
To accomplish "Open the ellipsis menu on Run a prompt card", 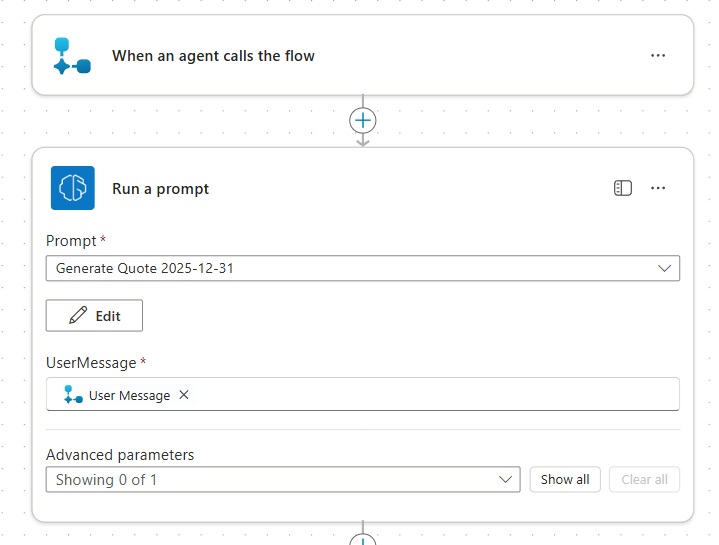I will pyautogui.click(x=658, y=188).
